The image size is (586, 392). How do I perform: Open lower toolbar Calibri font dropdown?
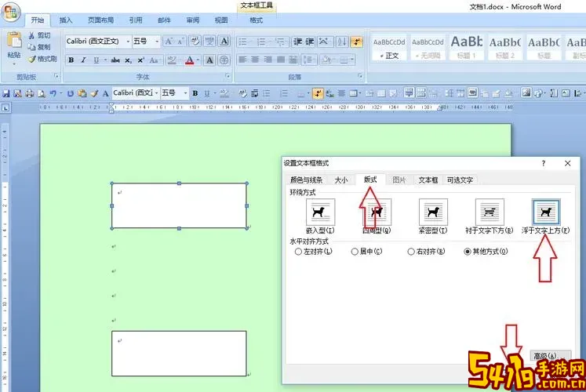click(156, 93)
